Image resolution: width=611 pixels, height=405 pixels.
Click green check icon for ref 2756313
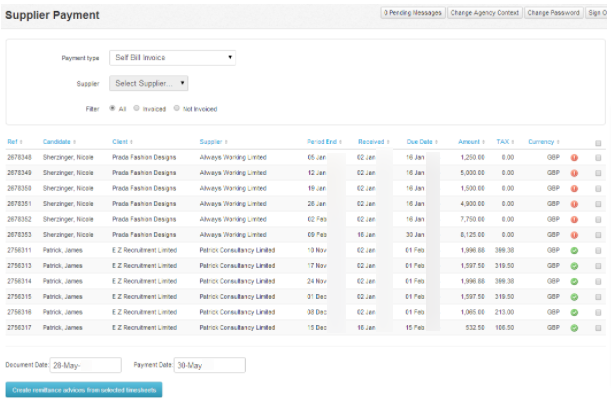tap(574, 266)
